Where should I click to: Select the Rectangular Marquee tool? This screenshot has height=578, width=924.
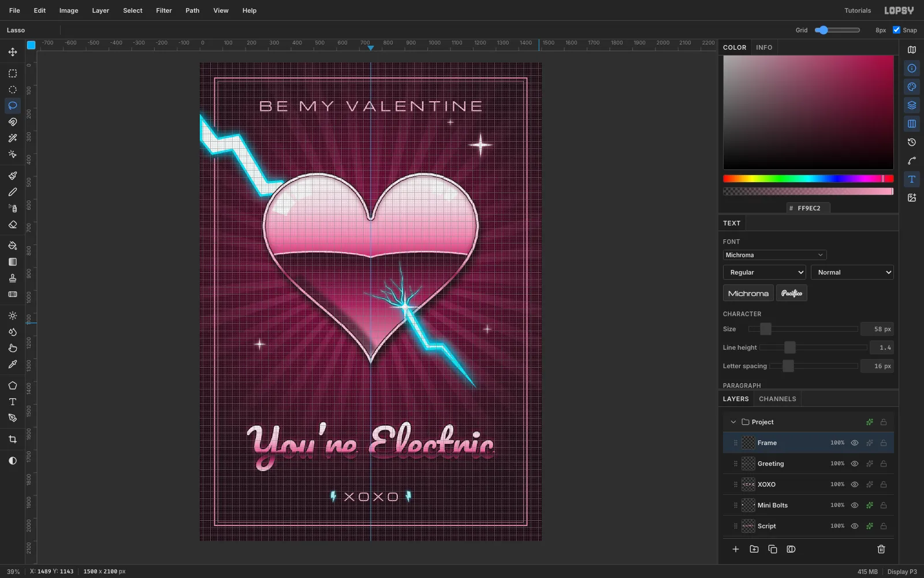pos(13,73)
